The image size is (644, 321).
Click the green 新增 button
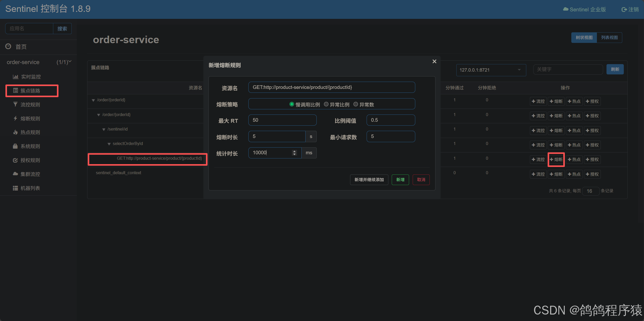click(400, 180)
